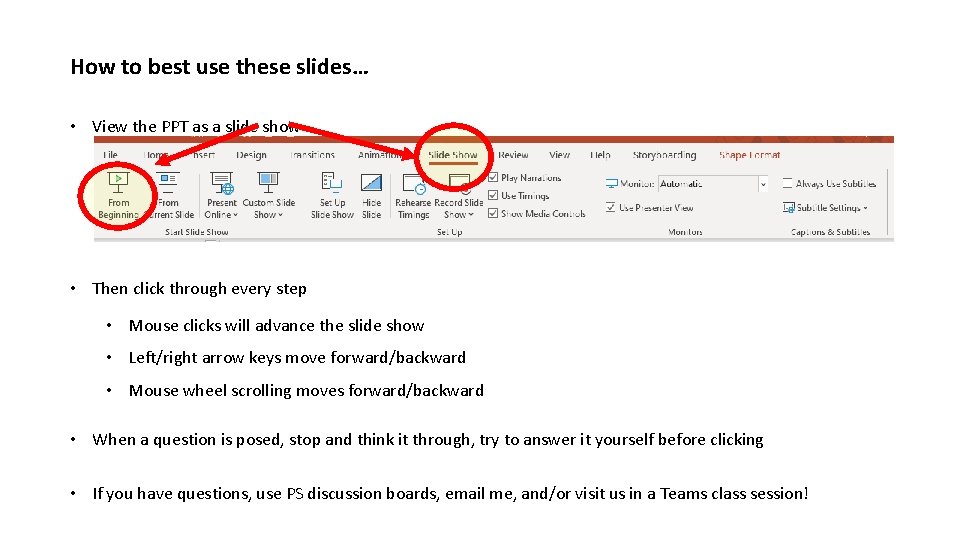Viewport: 960px width, 540px height.
Task: Open the Shape Format tab
Action: (x=749, y=155)
